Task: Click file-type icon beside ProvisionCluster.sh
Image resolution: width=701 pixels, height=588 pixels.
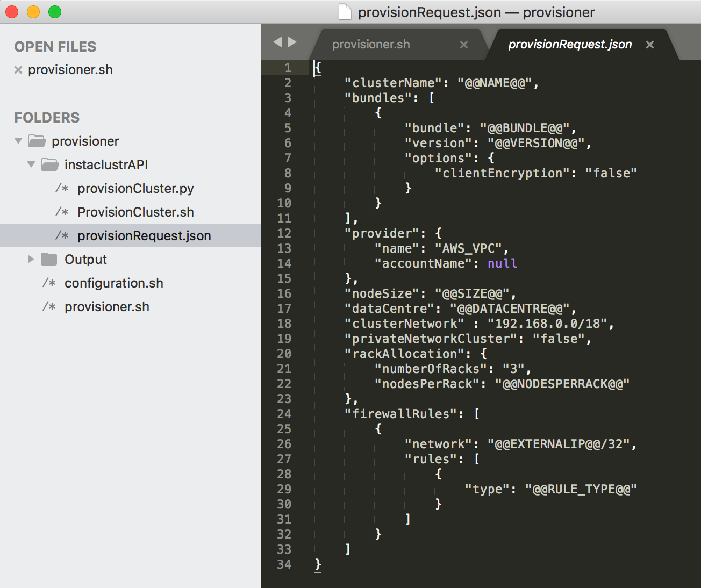Action: pos(62,212)
